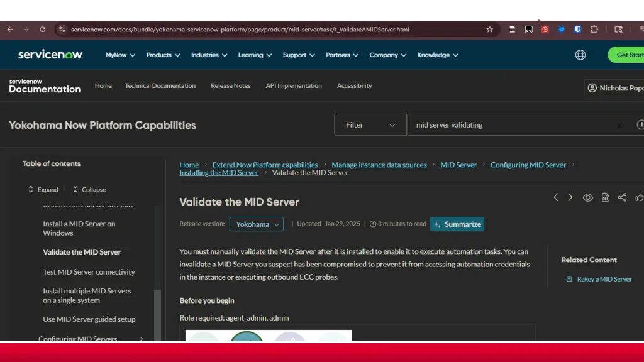Click the tab search icon in browser toolbar

tap(618, 30)
